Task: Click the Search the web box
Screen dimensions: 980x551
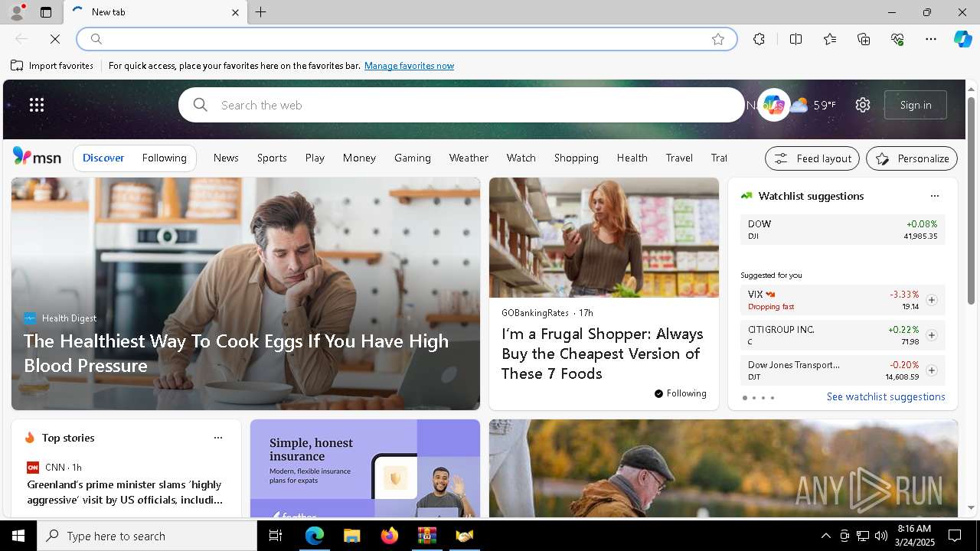Action: [462, 105]
